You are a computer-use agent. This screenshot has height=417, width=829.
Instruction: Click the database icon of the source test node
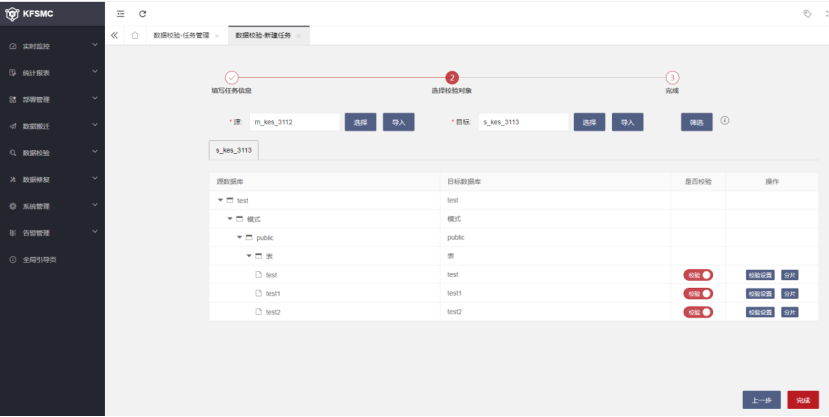[x=230, y=200]
